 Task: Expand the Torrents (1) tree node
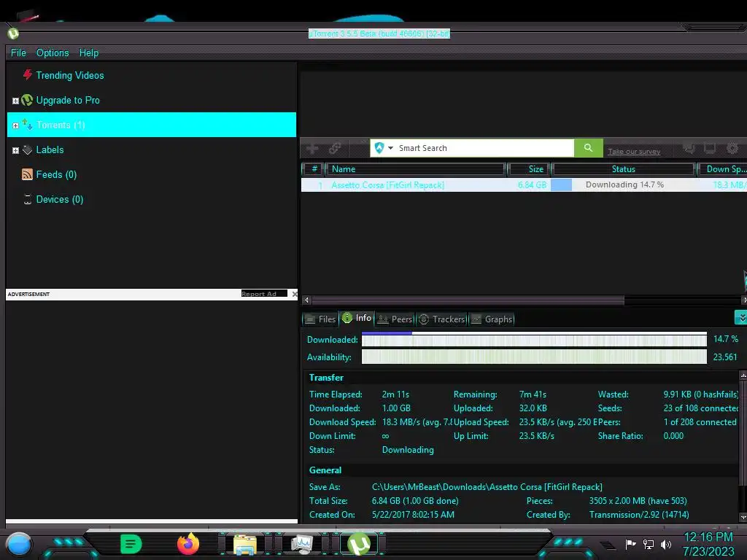pyautogui.click(x=15, y=125)
